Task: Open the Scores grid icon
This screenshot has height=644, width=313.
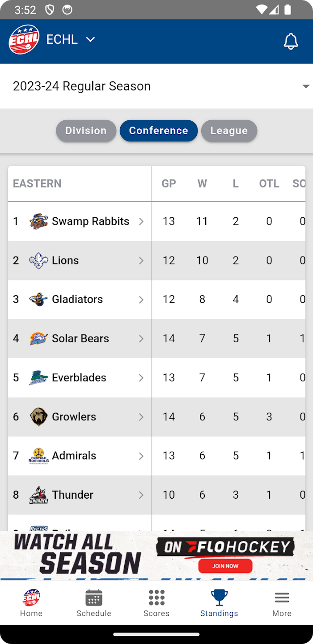Action: pos(156,597)
